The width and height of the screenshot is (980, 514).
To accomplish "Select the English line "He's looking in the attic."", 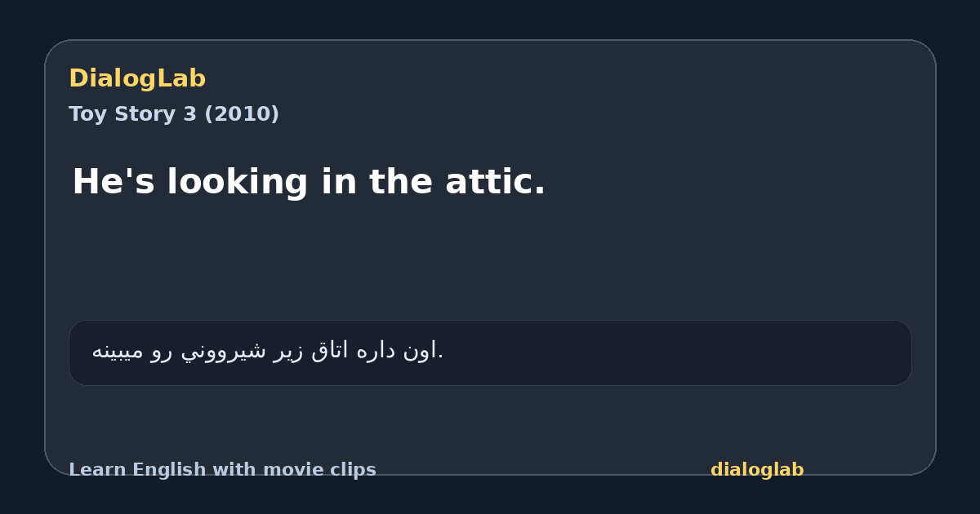I will pyautogui.click(x=309, y=181).
